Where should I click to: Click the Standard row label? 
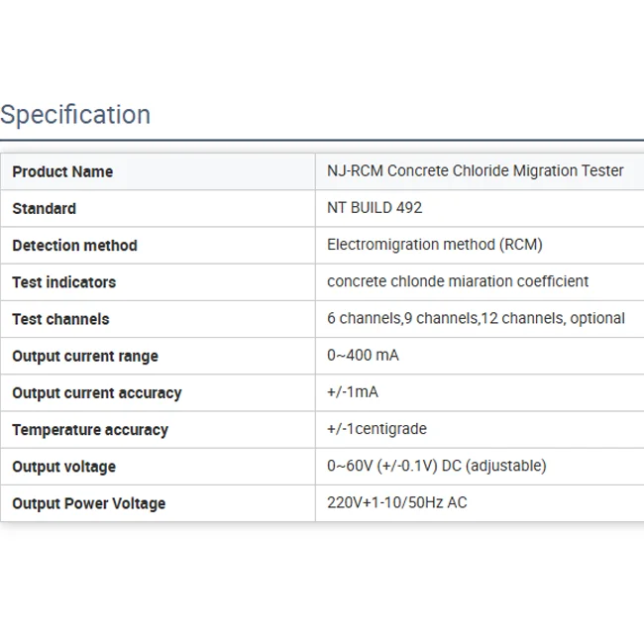44,208
